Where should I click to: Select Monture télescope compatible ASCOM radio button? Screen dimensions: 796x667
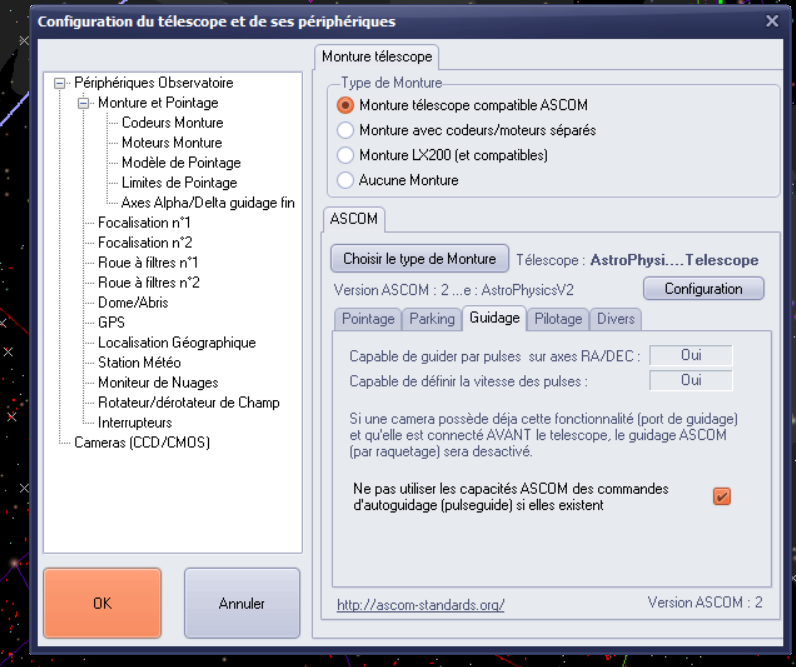pyautogui.click(x=346, y=105)
